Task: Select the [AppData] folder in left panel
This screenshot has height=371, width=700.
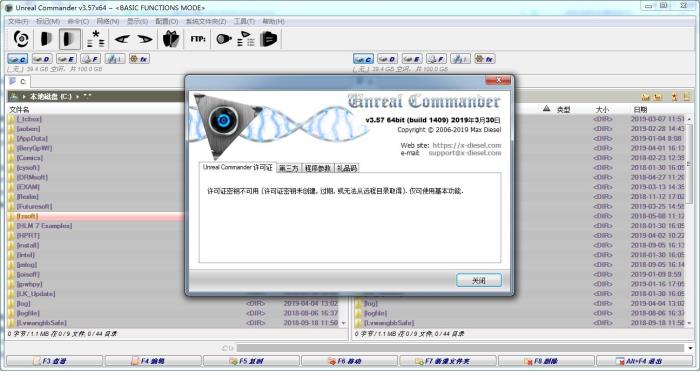Action: 32,138
